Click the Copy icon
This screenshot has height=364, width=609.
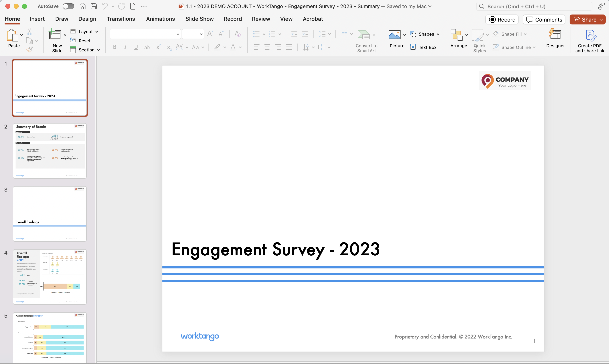pos(29,41)
